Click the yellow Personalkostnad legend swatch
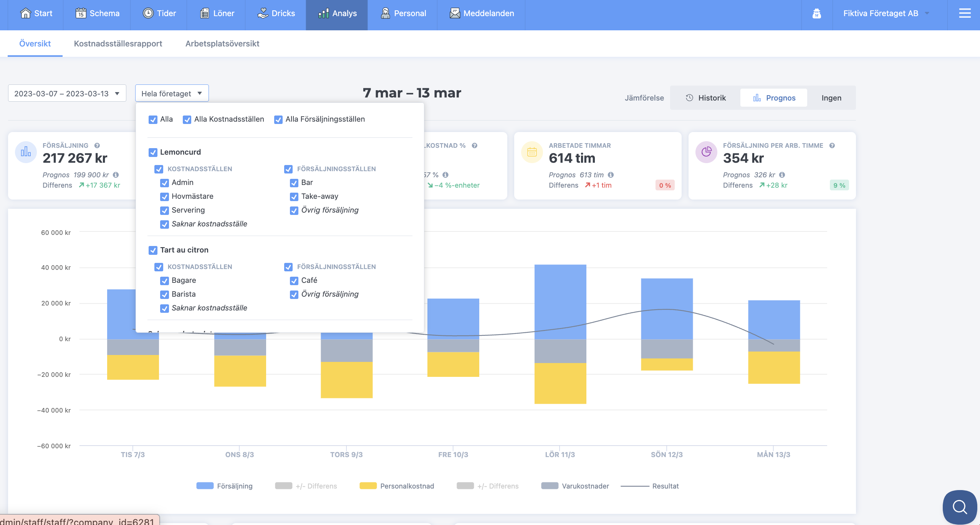Screen dimensions: 980x525 click(x=368, y=486)
